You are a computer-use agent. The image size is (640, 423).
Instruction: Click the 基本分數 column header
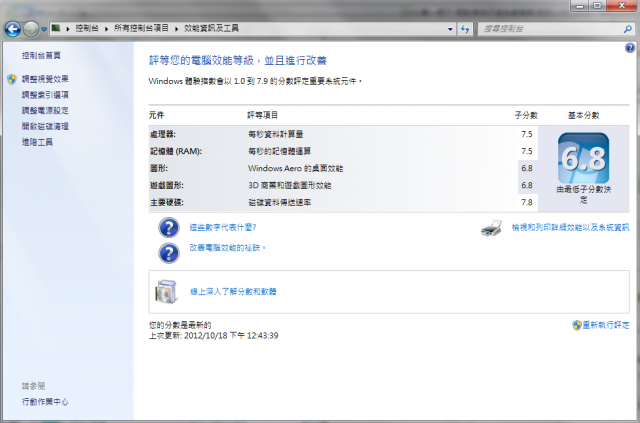[x=584, y=116]
